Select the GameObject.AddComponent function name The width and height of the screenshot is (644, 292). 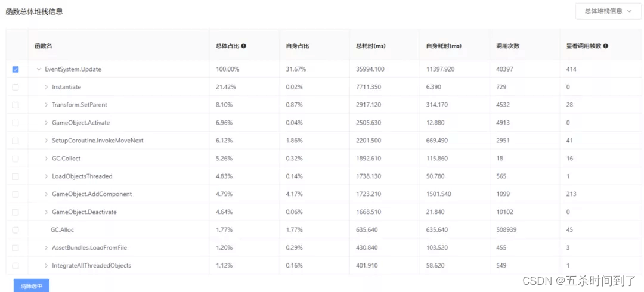[x=92, y=194]
